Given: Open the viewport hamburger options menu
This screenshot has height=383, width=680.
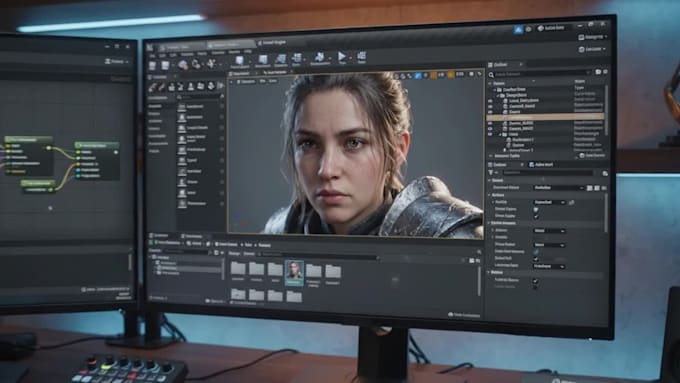Looking at the screenshot, I should pyautogui.click(x=232, y=81).
